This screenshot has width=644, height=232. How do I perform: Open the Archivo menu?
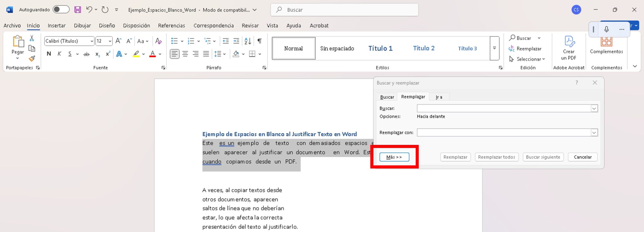12,25
